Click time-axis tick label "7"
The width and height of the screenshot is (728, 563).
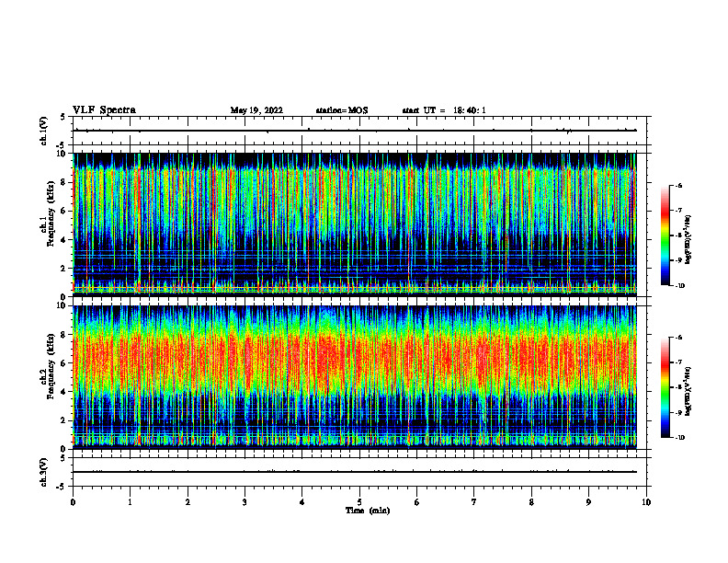pos(474,502)
